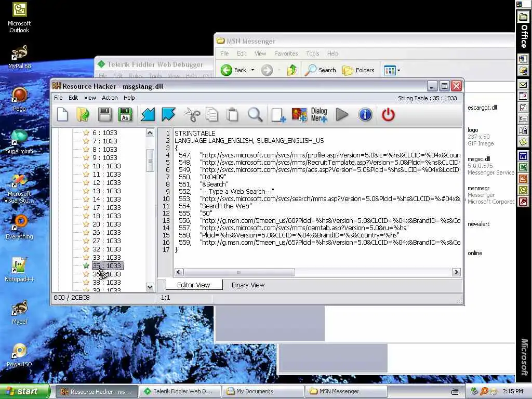Select msgsc.dll in MSN Messenger folder

click(478, 159)
